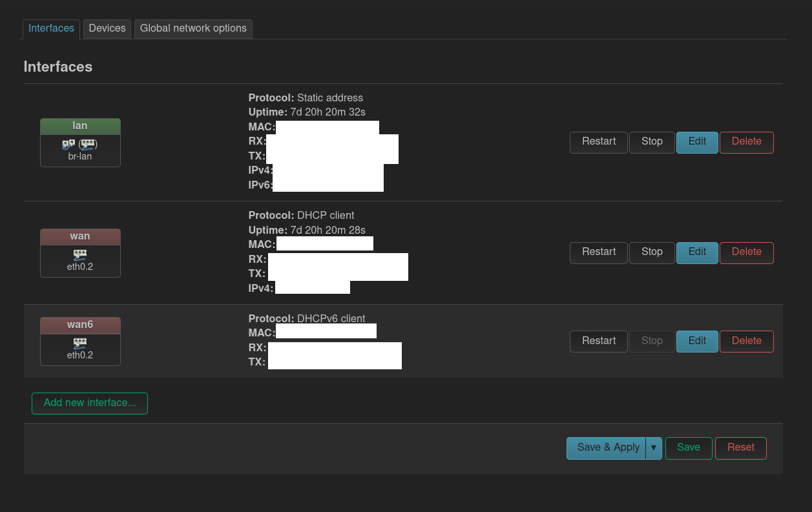This screenshot has width=812, height=512.
Task: Switch to the Devices tab
Action: (x=107, y=28)
